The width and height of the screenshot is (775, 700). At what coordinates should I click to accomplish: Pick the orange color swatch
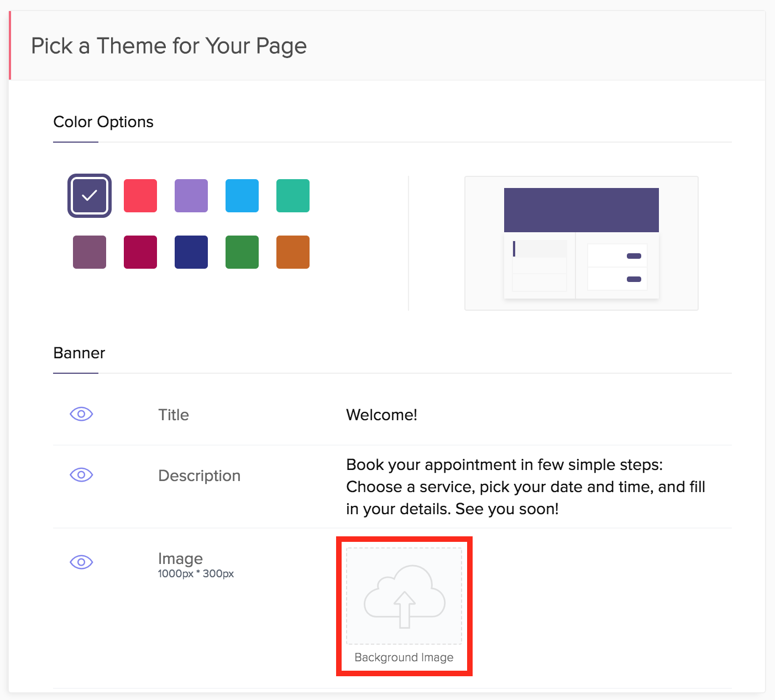[293, 252]
